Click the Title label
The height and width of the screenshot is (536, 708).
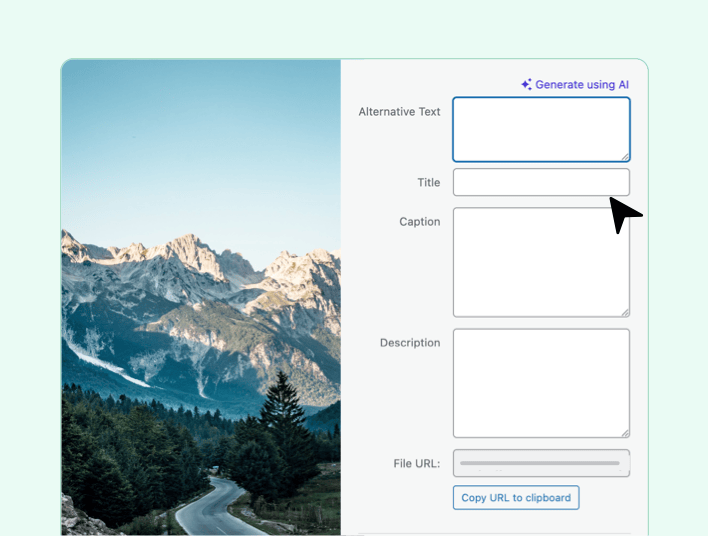(429, 182)
